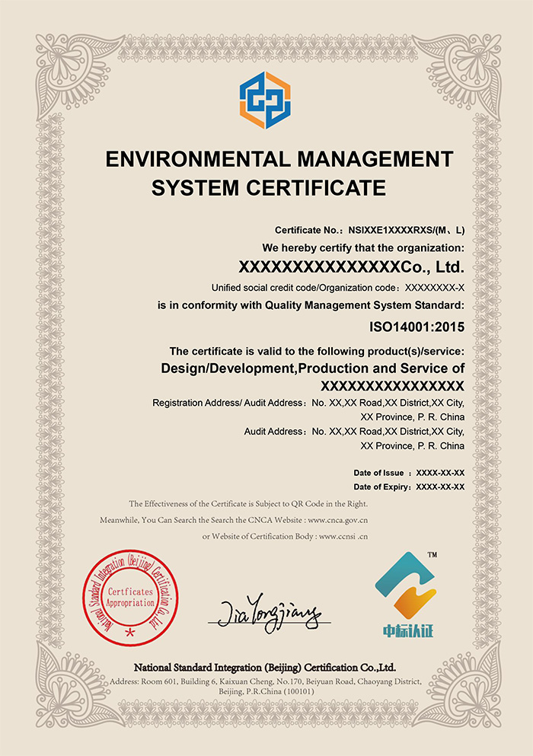Image resolution: width=533 pixels, height=756 pixels.
Task: Click 'Certficates Appropriation' text inside red seal
Action: (x=130, y=598)
